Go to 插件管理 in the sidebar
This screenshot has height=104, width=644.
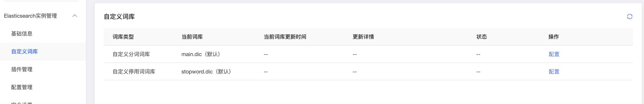click(22, 69)
